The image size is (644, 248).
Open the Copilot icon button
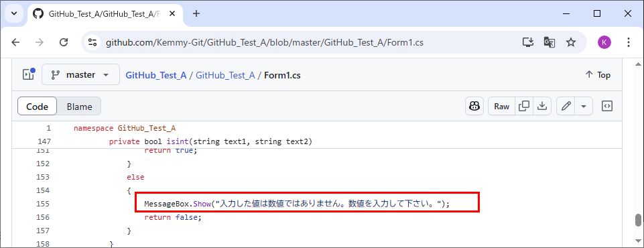474,107
